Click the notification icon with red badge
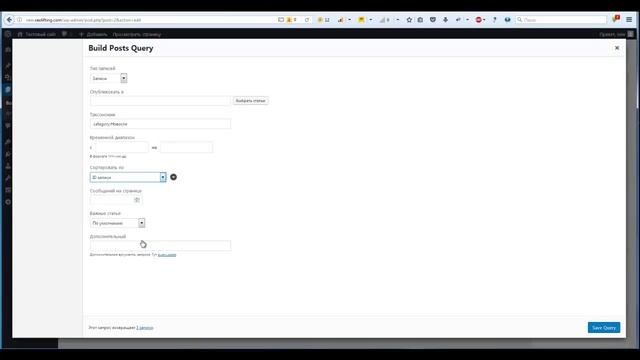Viewport: 640px width, 360px height. (616, 19)
